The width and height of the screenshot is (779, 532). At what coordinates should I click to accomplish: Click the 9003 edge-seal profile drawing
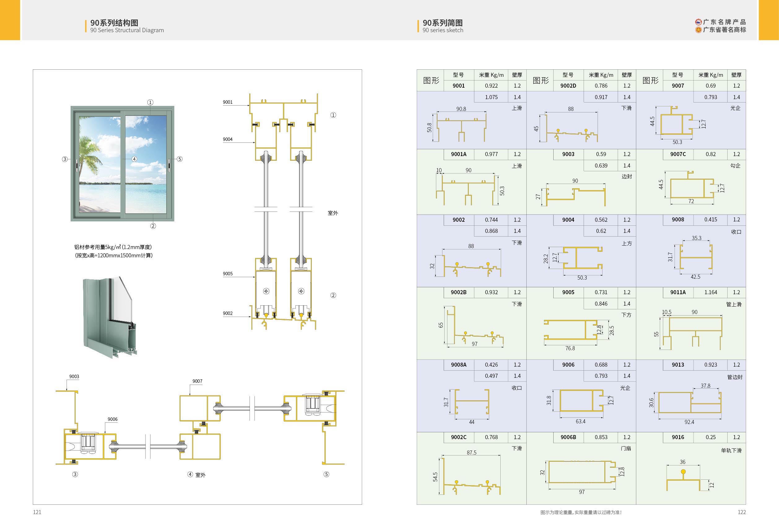[570, 192]
